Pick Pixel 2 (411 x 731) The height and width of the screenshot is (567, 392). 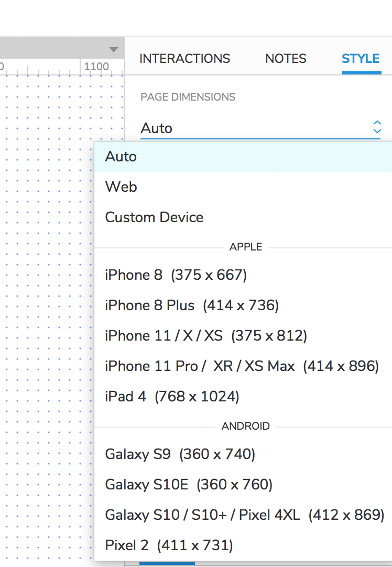(x=243, y=546)
